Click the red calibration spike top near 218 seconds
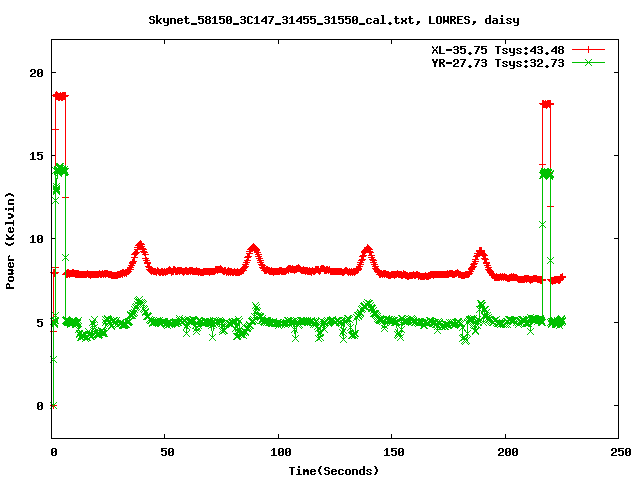Viewport: 640px width, 480px height. click(x=547, y=104)
